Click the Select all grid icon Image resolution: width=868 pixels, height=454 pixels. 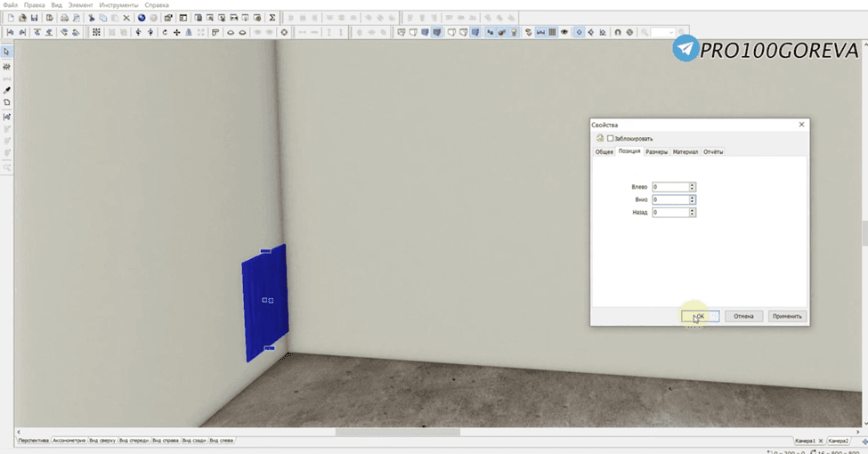coord(96,32)
